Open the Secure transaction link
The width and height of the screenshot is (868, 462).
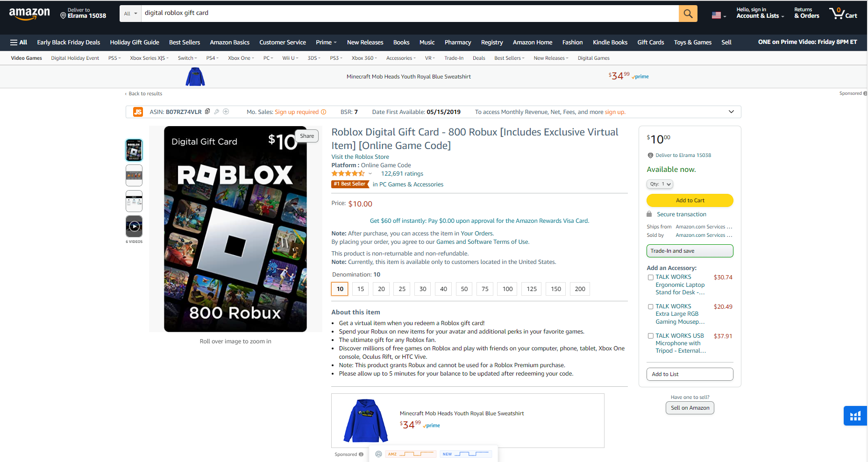click(682, 214)
